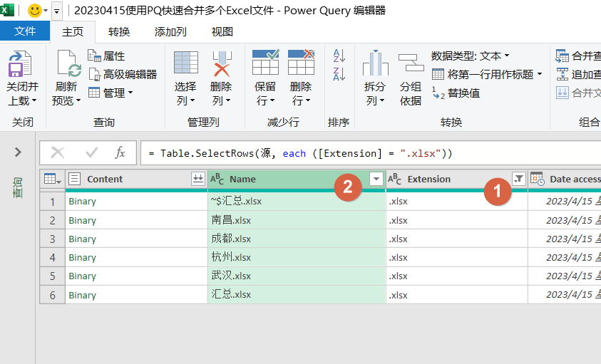Confirm formula with the checkmark icon

(91, 153)
